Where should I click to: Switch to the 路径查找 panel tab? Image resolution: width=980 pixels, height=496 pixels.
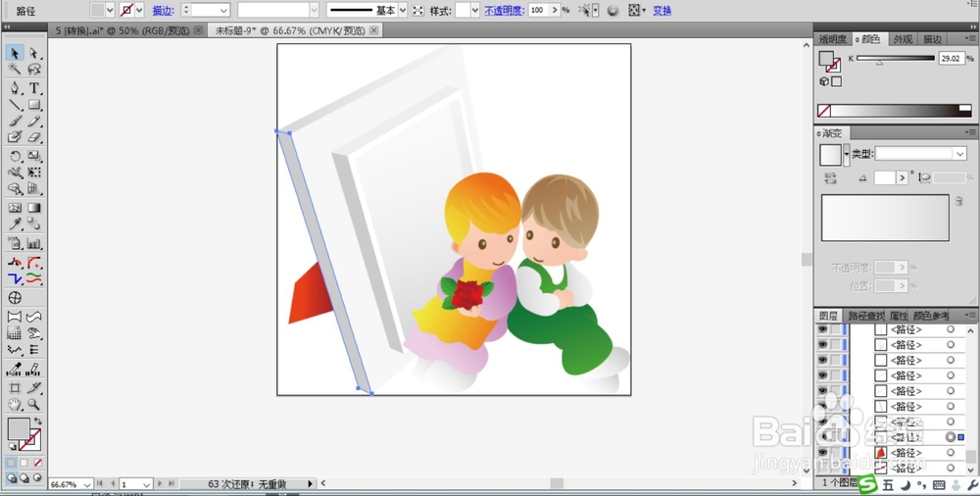point(865,316)
